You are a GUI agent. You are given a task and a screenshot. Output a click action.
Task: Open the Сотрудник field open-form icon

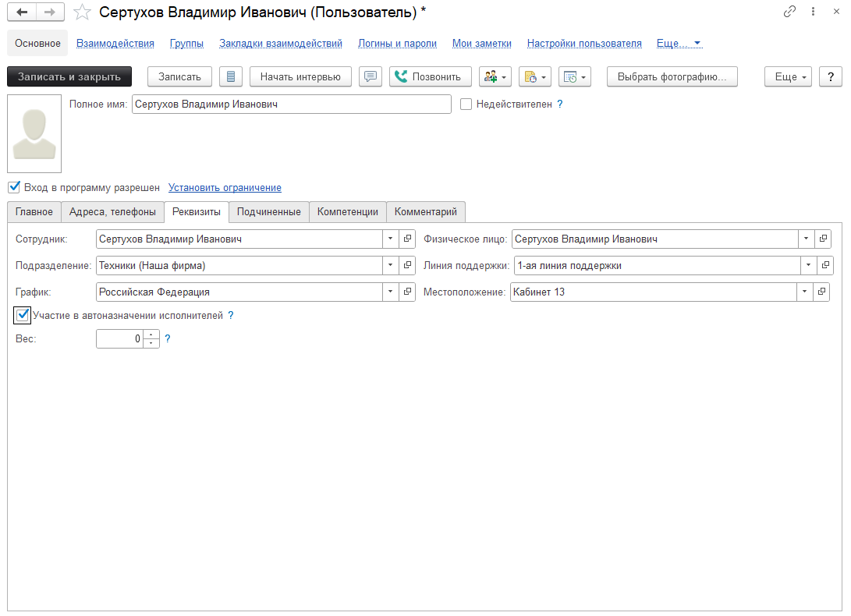(407, 239)
